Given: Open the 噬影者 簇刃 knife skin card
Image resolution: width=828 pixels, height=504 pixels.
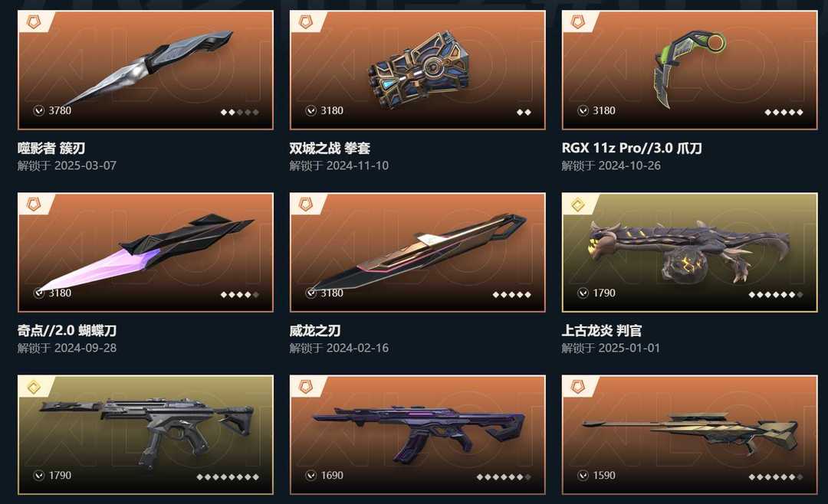Looking at the screenshot, I should 145,70.
